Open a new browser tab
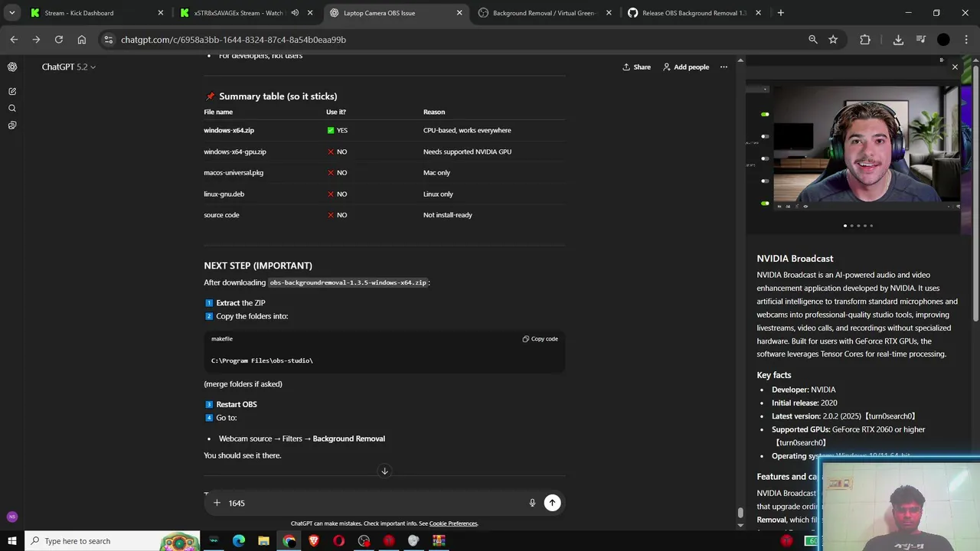This screenshot has height=551, width=980. [x=780, y=13]
